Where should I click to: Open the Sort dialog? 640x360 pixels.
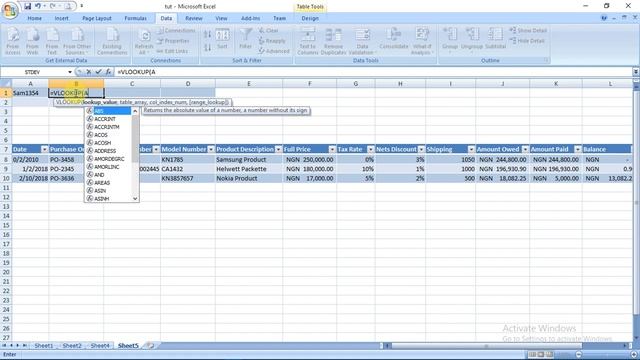pyautogui.click(x=222, y=40)
